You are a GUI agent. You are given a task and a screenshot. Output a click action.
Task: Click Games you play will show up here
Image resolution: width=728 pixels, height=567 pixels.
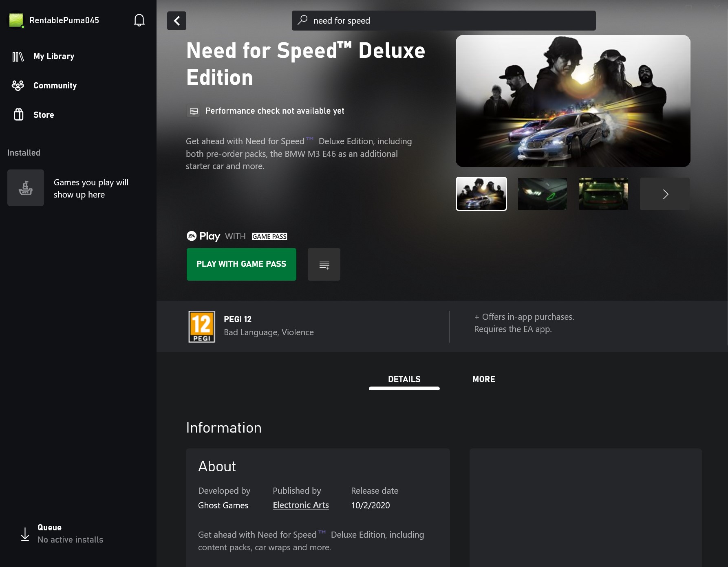pyautogui.click(x=91, y=189)
